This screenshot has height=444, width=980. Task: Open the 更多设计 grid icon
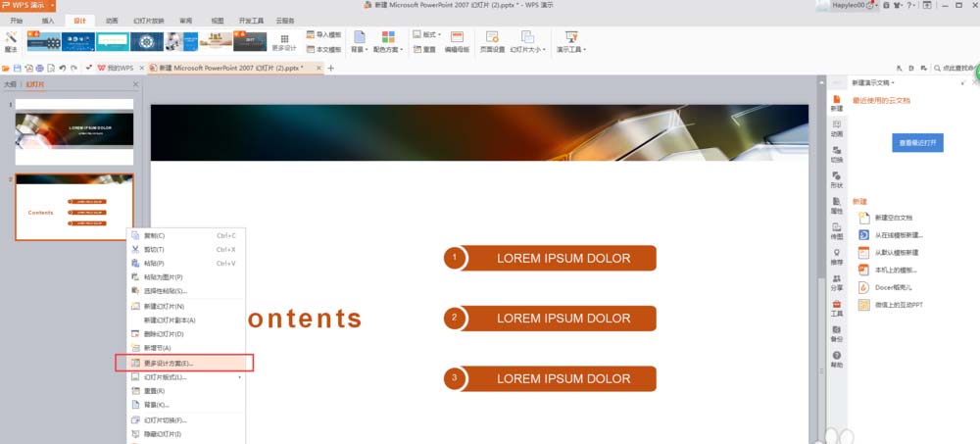pyautogui.click(x=284, y=42)
